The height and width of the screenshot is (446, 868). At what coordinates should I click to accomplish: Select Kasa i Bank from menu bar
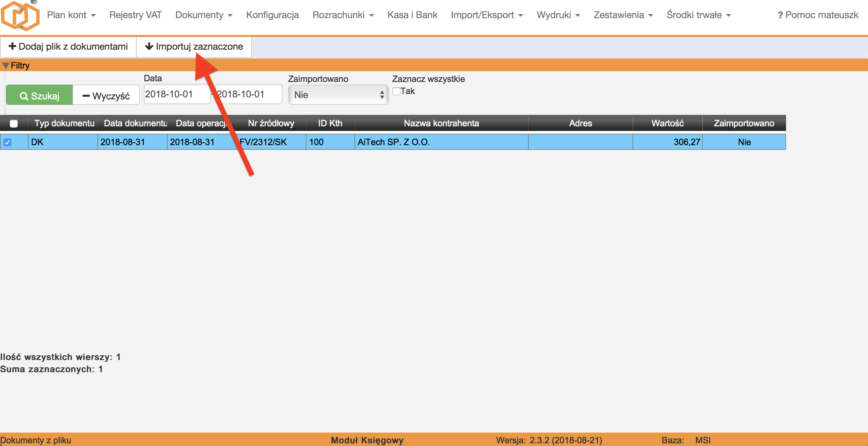click(x=412, y=15)
